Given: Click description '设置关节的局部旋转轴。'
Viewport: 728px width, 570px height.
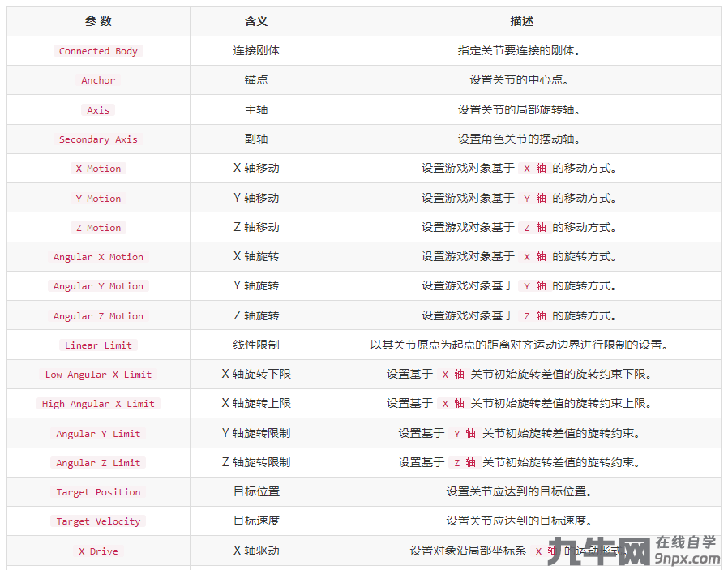Looking at the screenshot, I should pos(519,109).
